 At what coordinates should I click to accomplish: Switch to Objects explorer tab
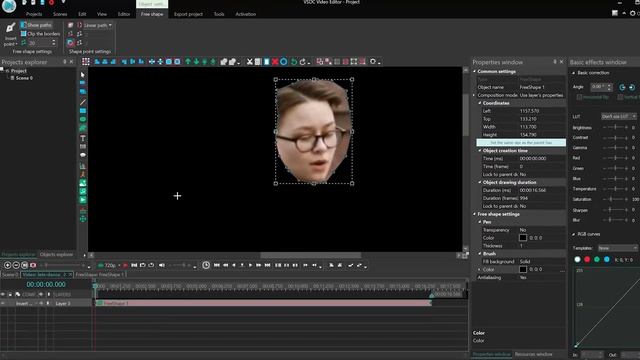click(56, 254)
